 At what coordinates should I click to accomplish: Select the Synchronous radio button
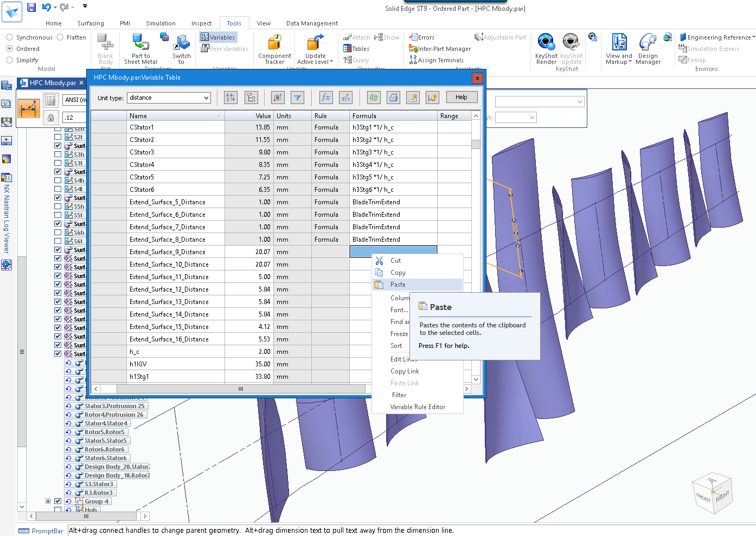click(10, 37)
